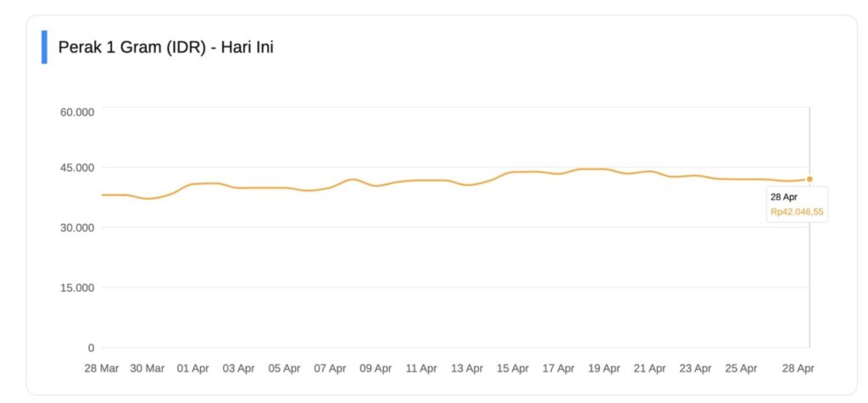Select the 60.000 y-axis label
Image resolution: width=868 pixels, height=403 pixels.
tap(76, 111)
